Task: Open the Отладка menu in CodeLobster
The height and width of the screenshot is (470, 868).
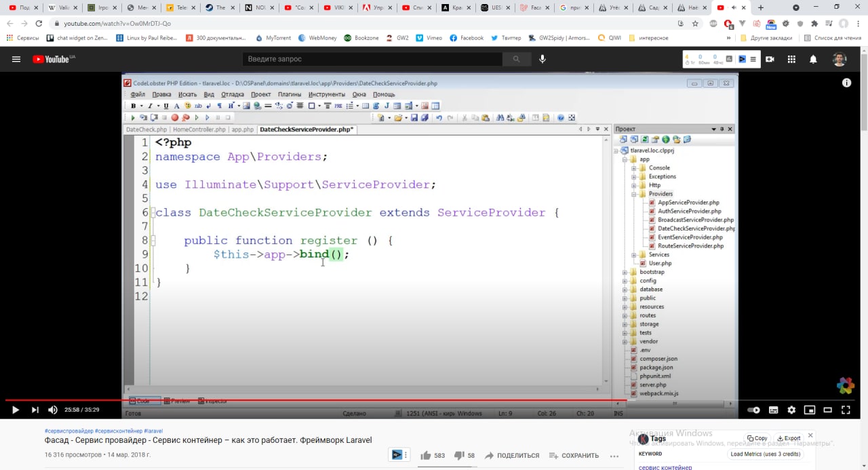Action: (x=233, y=94)
